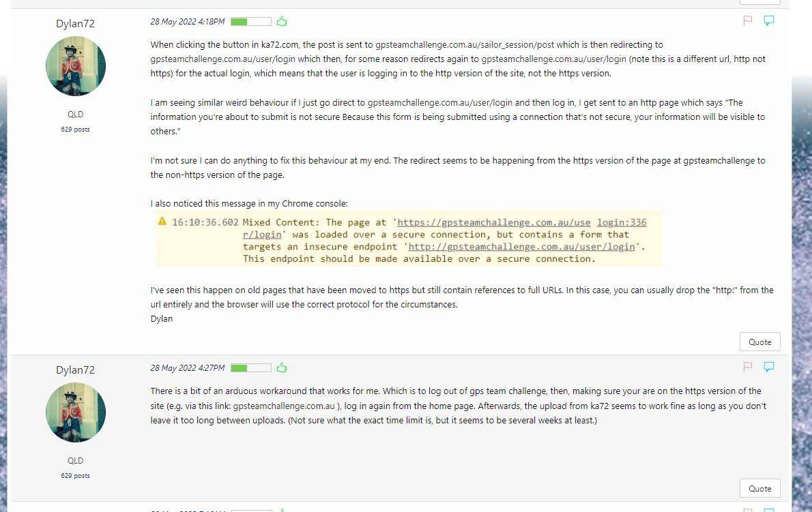Click the green rating bar on 4:18PM post
The image size is (812, 512).
[x=250, y=22]
